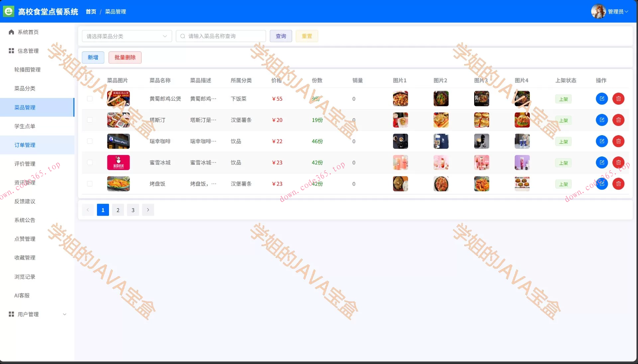Go to page 2 in pagination
This screenshot has width=638, height=364.
tap(118, 210)
